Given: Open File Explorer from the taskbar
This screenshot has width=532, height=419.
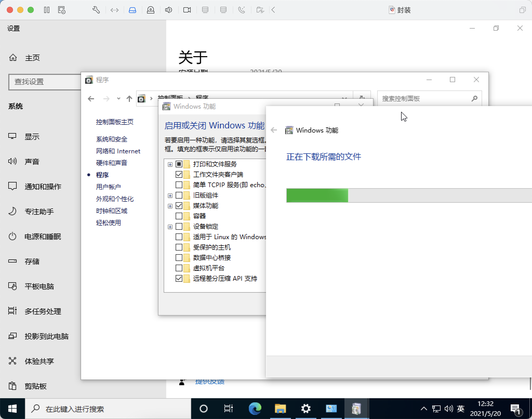Looking at the screenshot, I should (x=280, y=409).
